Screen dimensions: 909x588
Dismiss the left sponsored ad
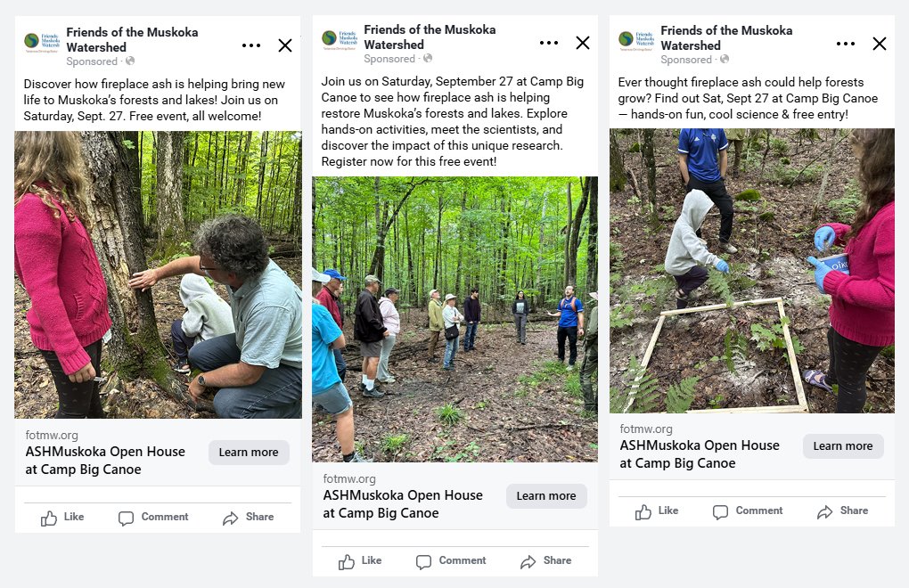click(285, 45)
